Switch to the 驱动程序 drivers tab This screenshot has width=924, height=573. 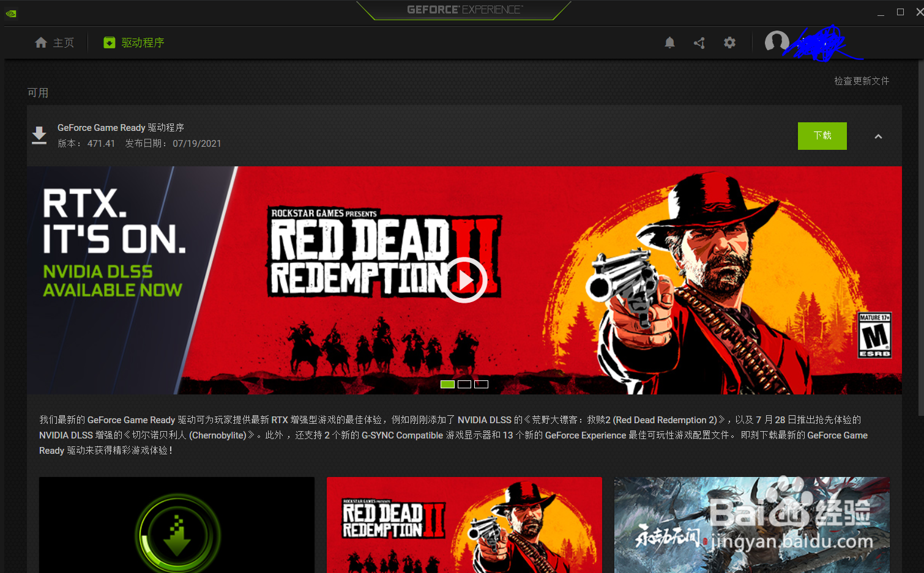(134, 43)
